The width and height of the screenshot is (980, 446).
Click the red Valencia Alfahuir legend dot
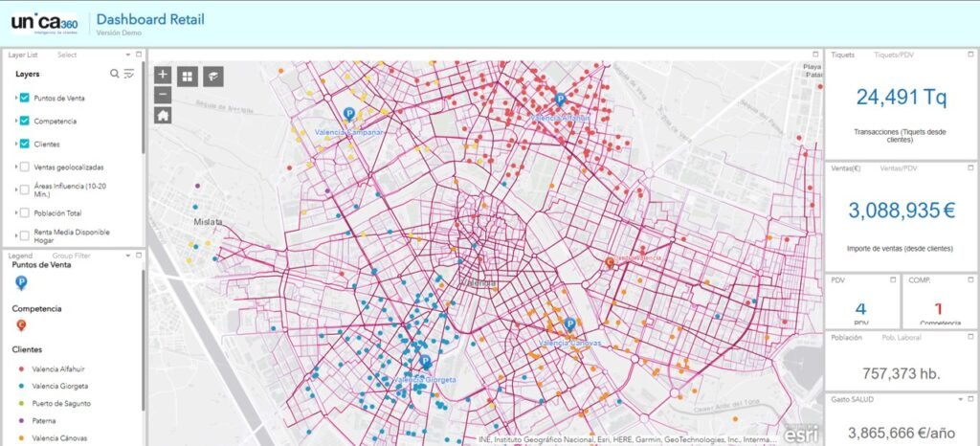click(x=21, y=368)
